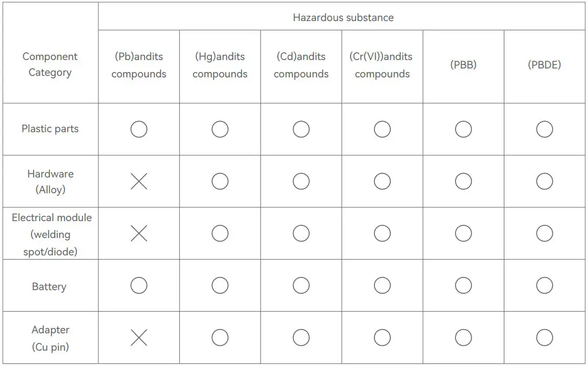Click the Hardware circle under (Hg) column

220,182
